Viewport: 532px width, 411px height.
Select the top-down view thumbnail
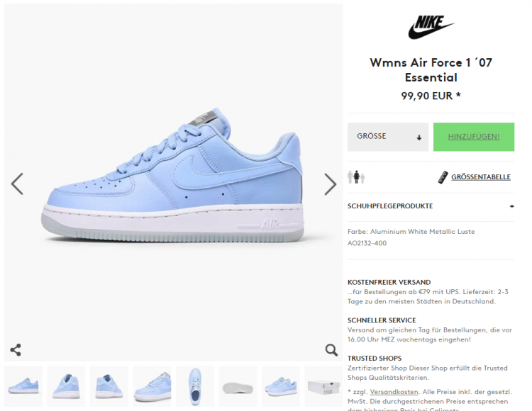pos(195,386)
